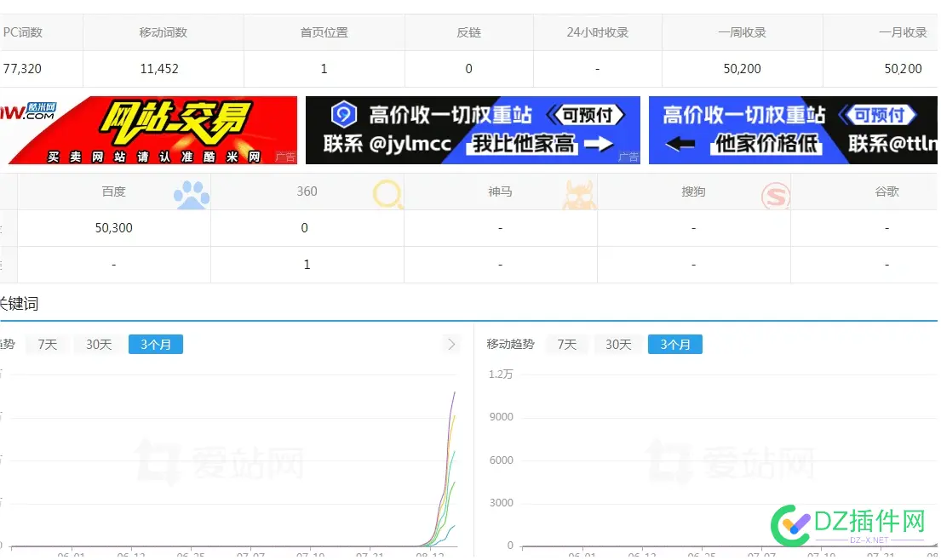Viewport: 941px width, 560px height.
Task: Select the 一周收录 column header
Action: [742, 31]
